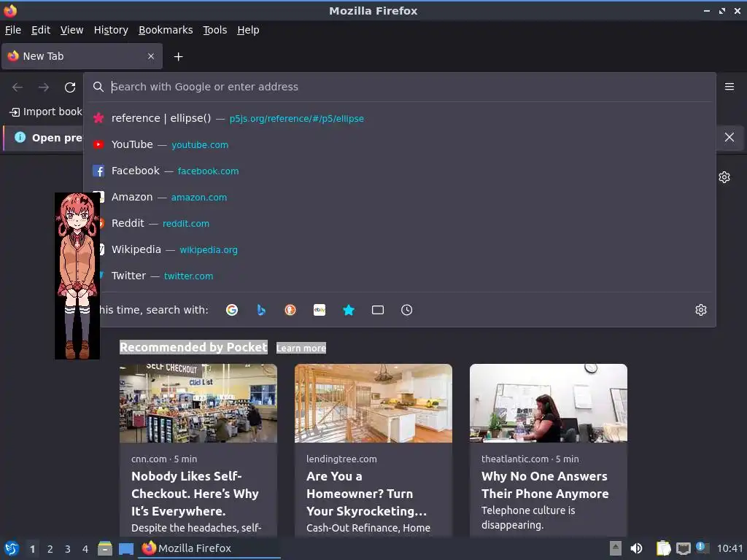The image size is (747, 560).
Task: Open the Facebook suggestion row
Action: (400, 171)
